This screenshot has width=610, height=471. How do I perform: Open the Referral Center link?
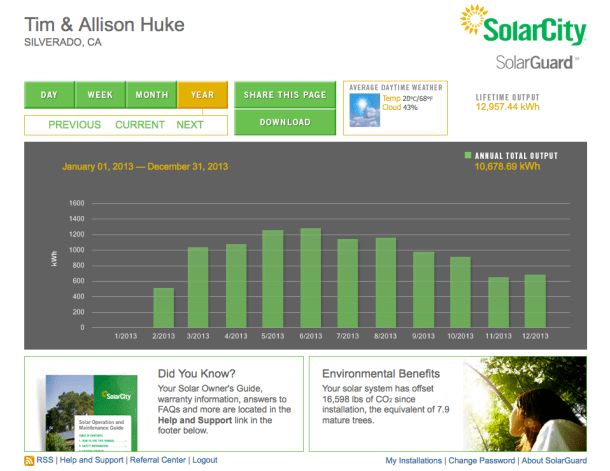tap(158, 460)
